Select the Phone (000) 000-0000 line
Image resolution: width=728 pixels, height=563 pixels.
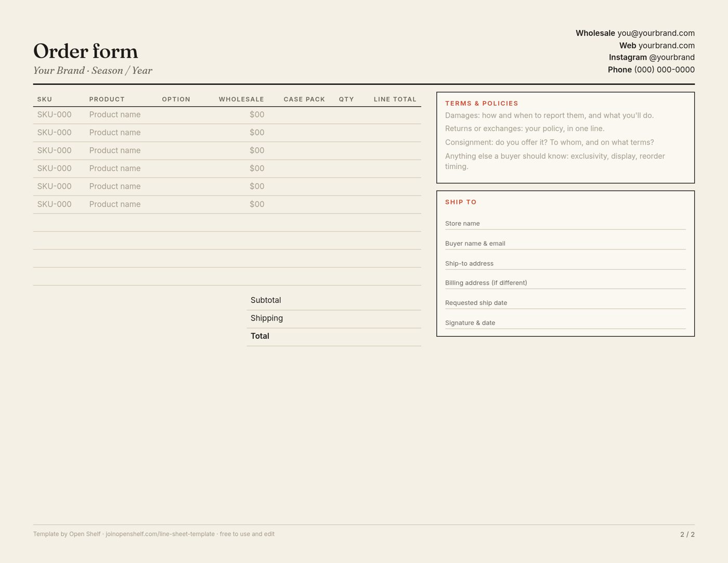tap(651, 70)
